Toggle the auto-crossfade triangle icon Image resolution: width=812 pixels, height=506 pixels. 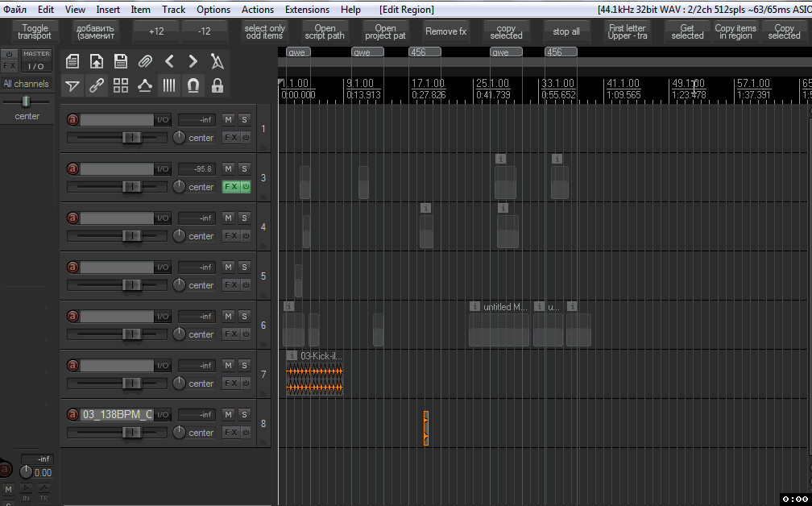click(72, 85)
